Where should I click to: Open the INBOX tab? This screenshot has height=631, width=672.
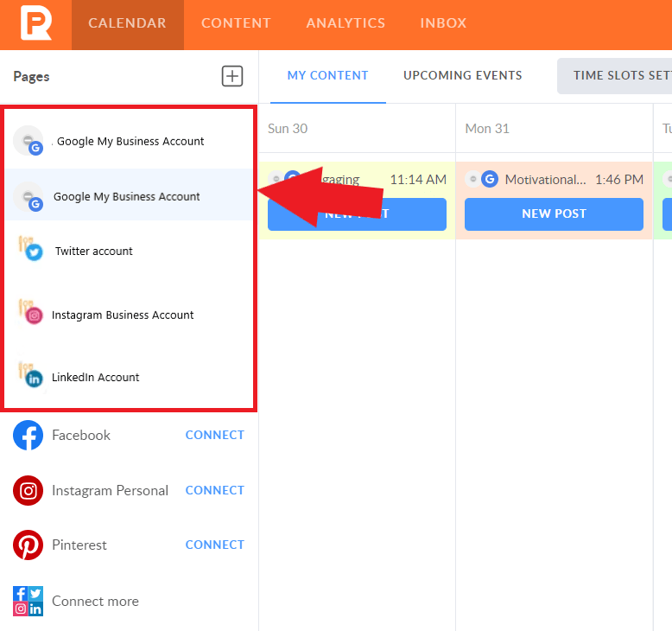(443, 23)
